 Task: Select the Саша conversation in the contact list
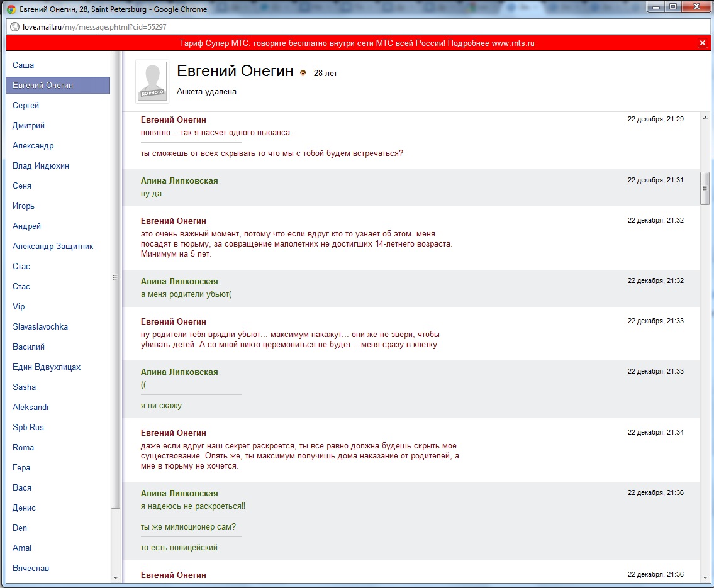23,65
